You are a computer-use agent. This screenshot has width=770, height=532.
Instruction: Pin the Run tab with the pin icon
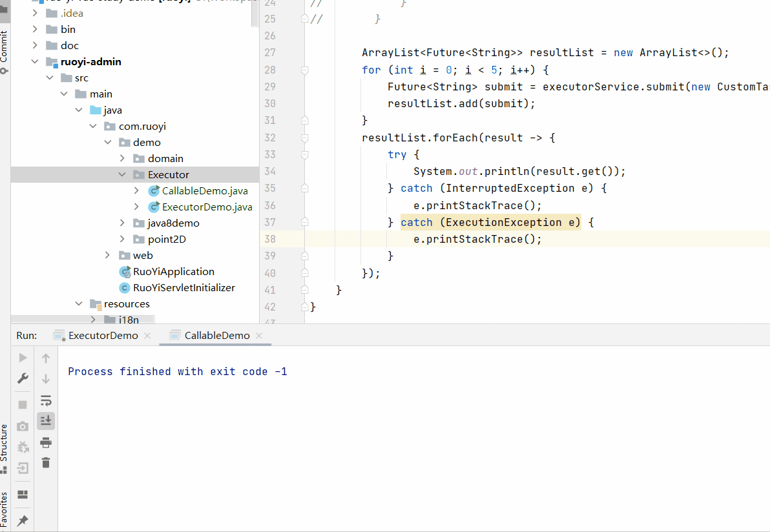pos(23,520)
